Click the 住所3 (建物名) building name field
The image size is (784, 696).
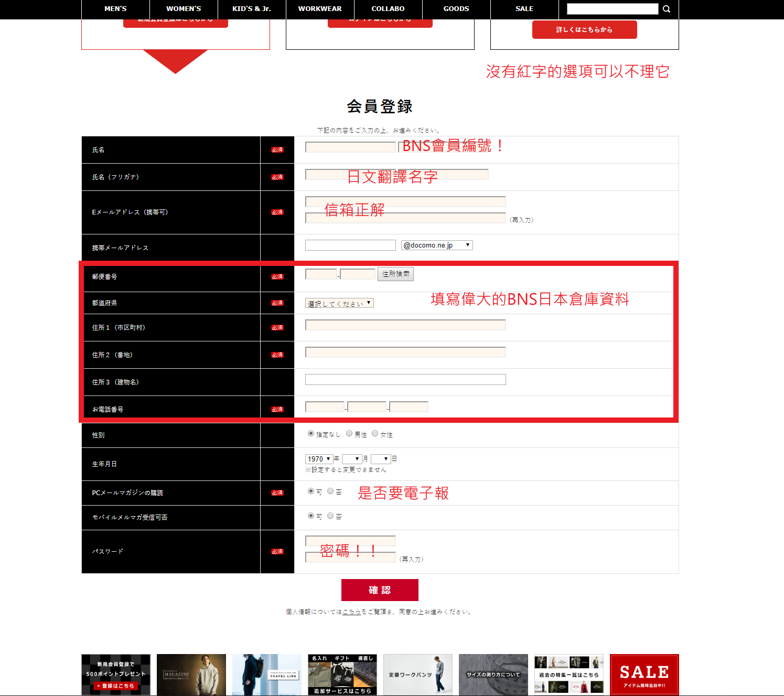click(x=405, y=380)
